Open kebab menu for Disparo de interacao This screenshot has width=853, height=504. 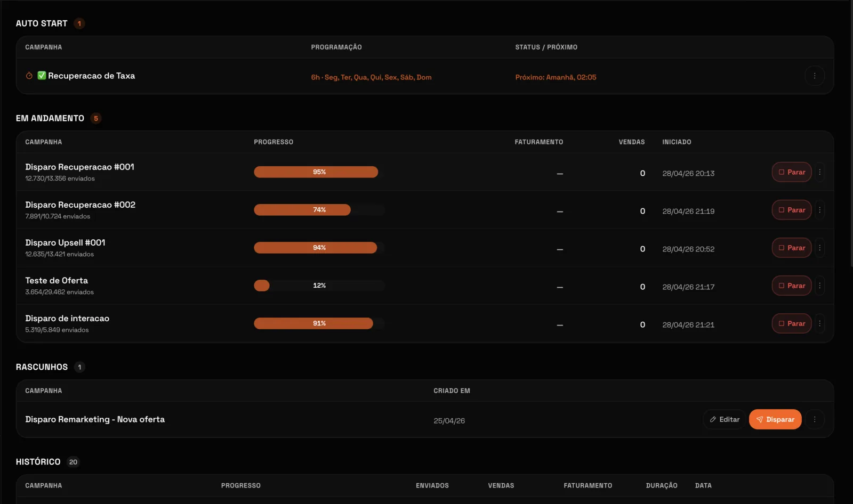(819, 323)
